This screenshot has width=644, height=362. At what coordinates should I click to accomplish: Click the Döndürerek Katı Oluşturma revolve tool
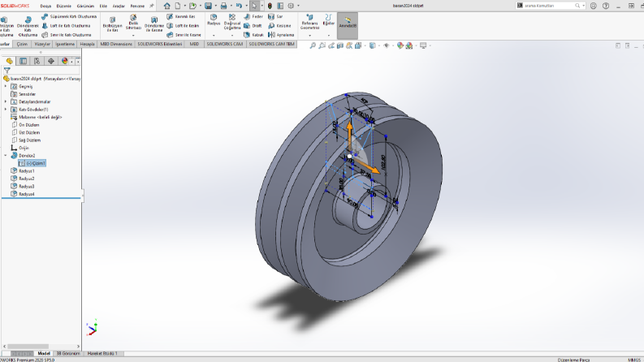pyautogui.click(x=28, y=26)
